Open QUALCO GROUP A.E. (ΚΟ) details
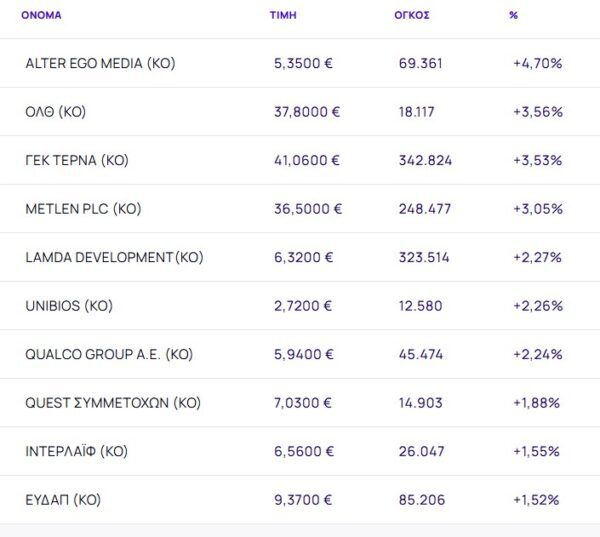 pyautogui.click(x=109, y=354)
